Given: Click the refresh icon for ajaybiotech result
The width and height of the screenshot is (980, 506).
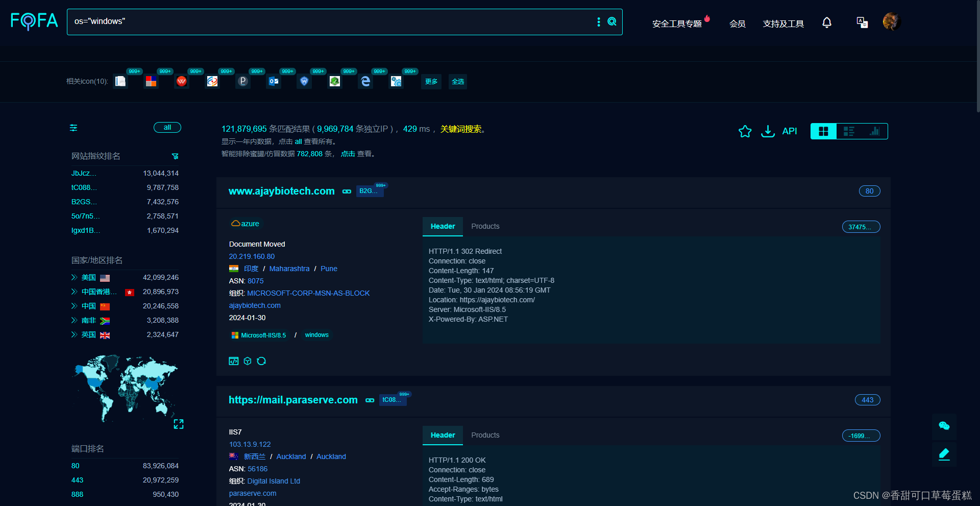Looking at the screenshot, I should coord(261,361).
